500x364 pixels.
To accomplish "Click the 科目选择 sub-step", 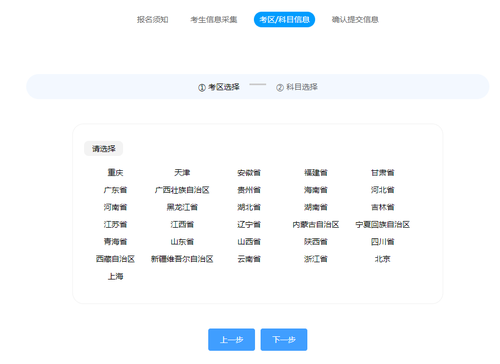I will tap(297, 87).
